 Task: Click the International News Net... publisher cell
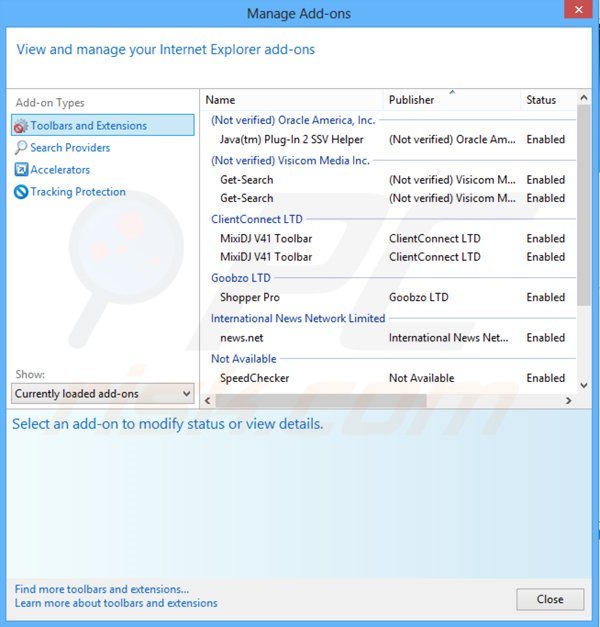pyautogui.click(x=448, y=337)
